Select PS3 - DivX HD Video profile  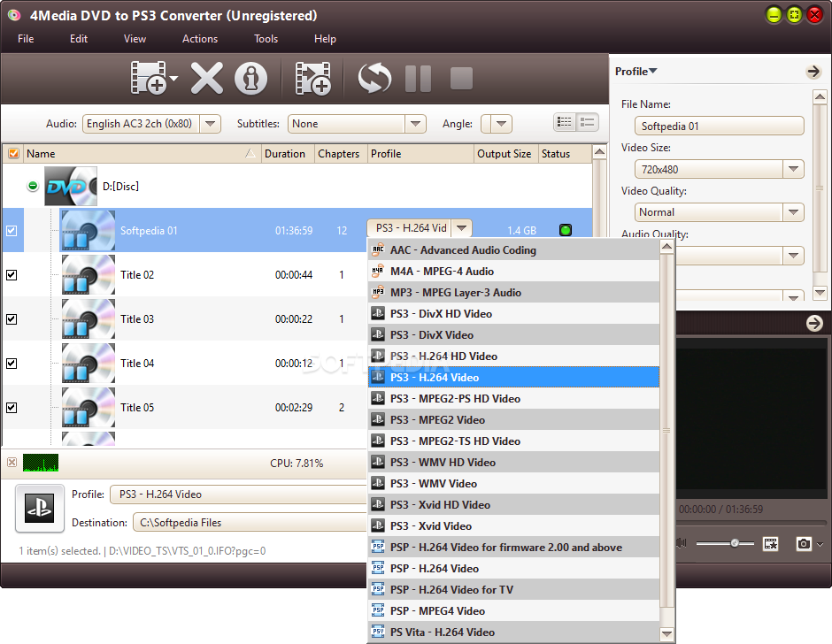click(x=513, y=313)
